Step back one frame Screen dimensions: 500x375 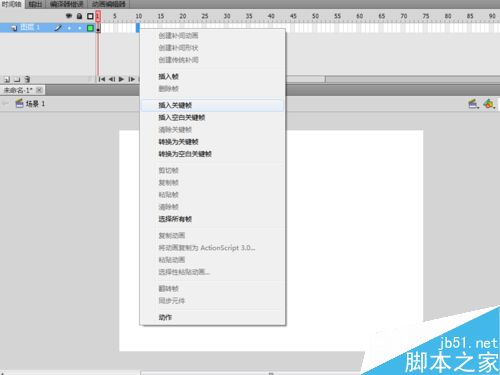pyautogui.click(x=112, y=79)
